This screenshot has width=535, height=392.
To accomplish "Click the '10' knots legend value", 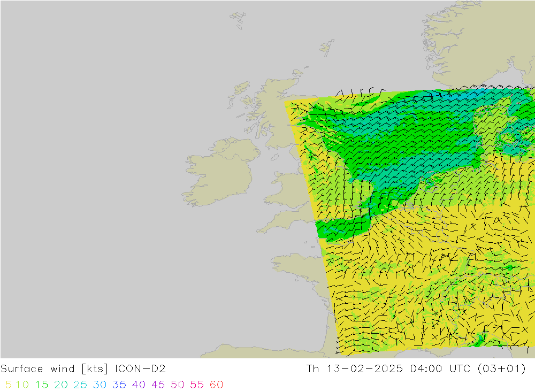I will 22,385.
